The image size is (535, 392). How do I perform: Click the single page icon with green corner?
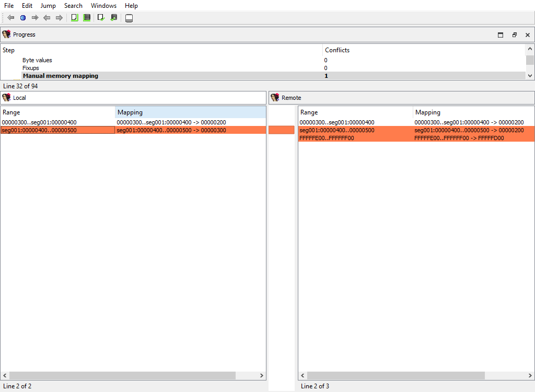point(74,18)
